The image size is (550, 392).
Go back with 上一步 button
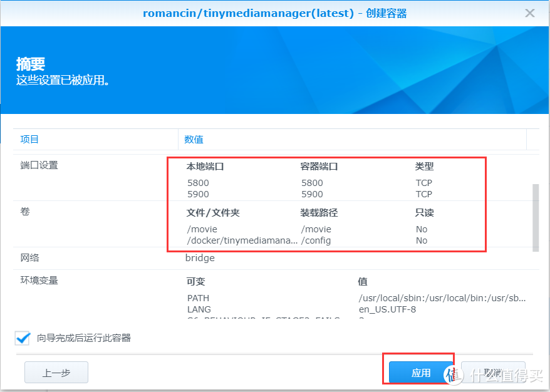56,373
